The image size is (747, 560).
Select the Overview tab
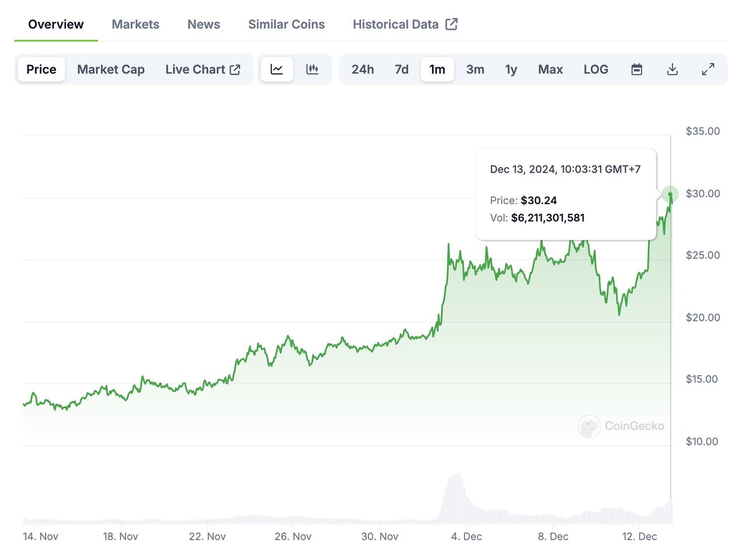point(56,24)
